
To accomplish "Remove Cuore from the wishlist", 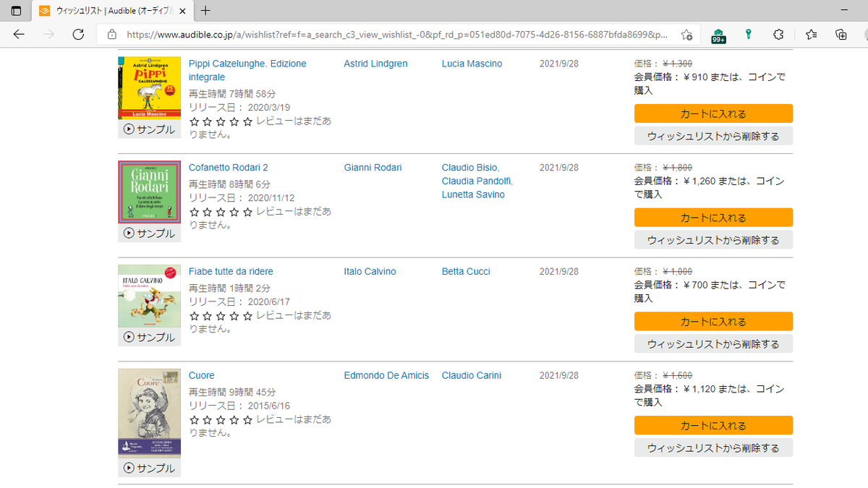I will click(x=713, y=448).
